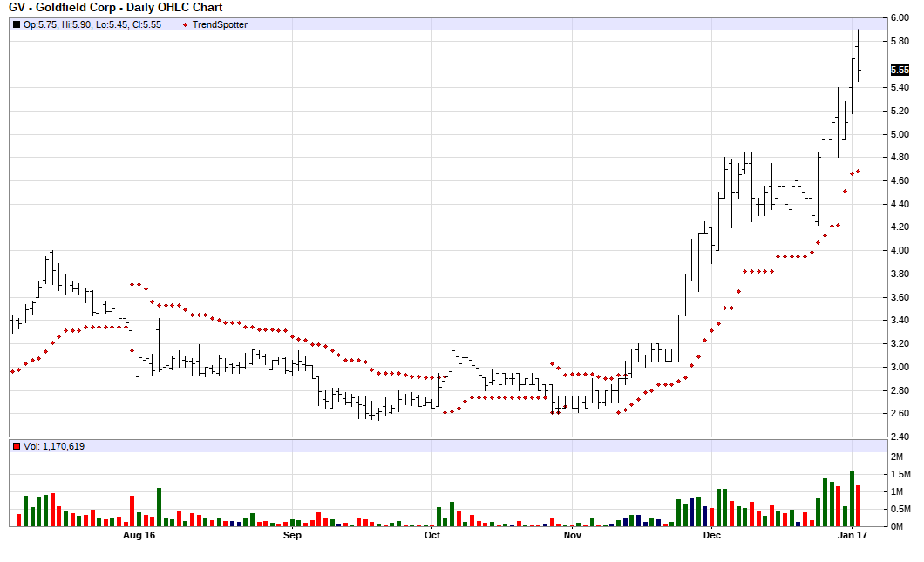Click the Oct date label

point(432,535)
